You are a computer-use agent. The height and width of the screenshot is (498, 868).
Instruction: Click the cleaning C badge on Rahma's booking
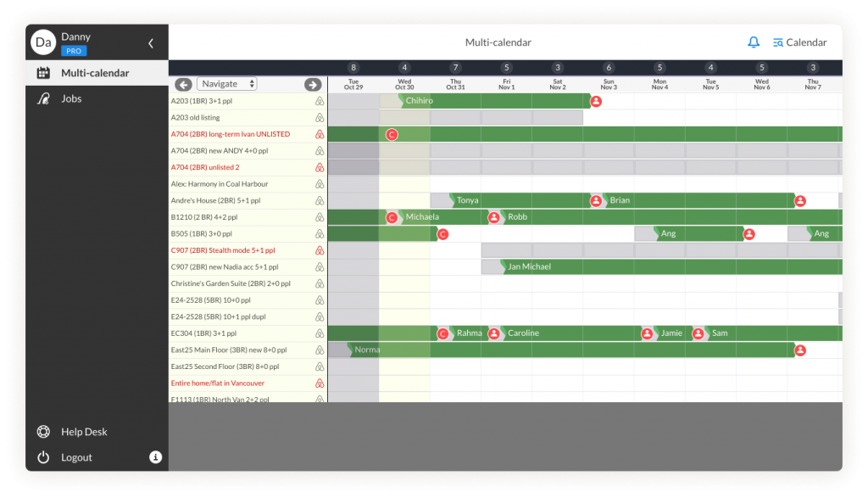(442, 333)
